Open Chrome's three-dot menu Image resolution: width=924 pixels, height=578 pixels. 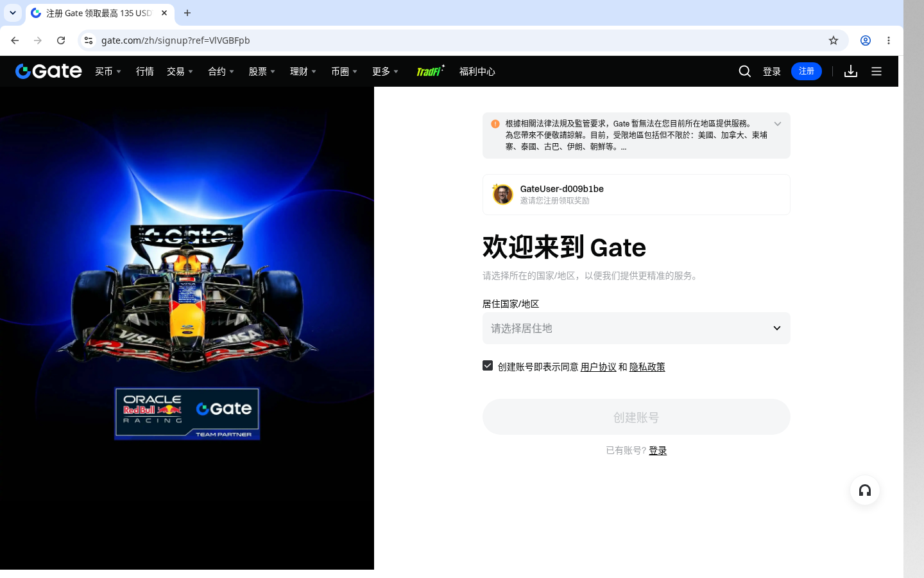[889, 40]
